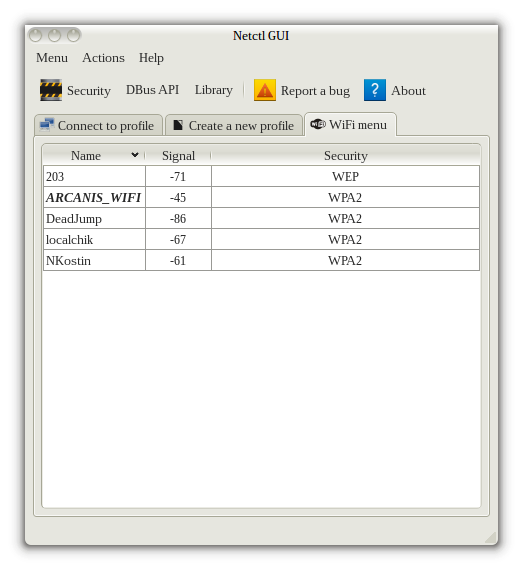Screen dimensions: 523x570
Task: Toggle sort arrow on Name column
Action: click(x=135, y=155)
